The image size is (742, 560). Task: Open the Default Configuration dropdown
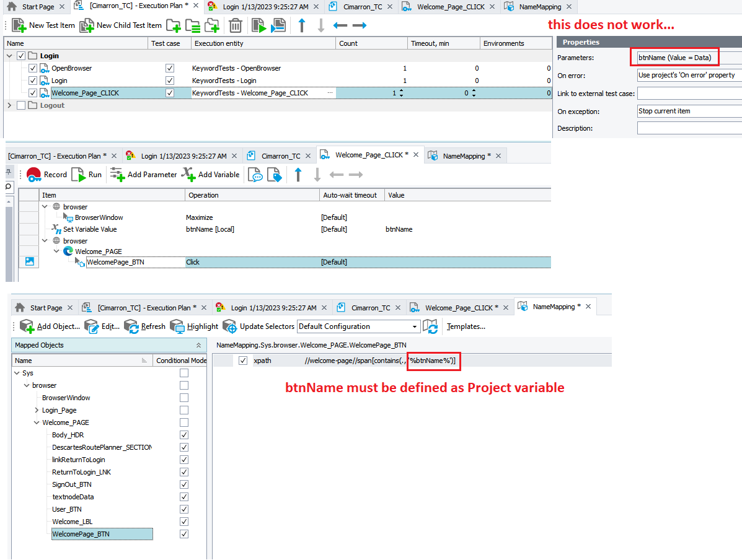point(415,326)
